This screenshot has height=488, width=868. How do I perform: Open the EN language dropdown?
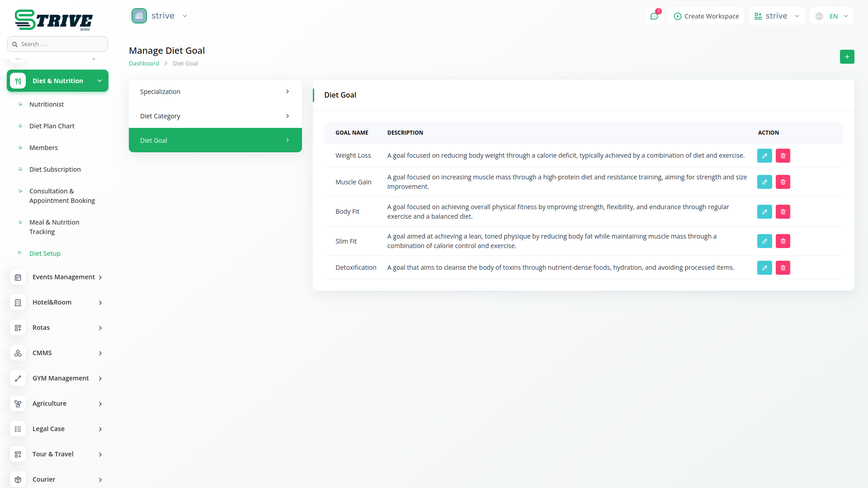click(832, 16)
